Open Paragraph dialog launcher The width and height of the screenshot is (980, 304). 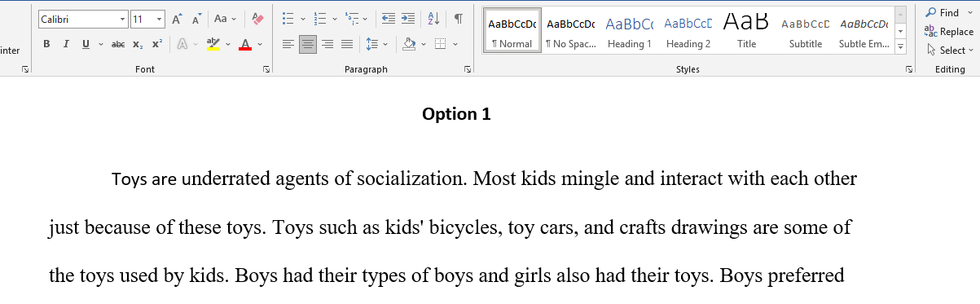(x=468, y=70)
